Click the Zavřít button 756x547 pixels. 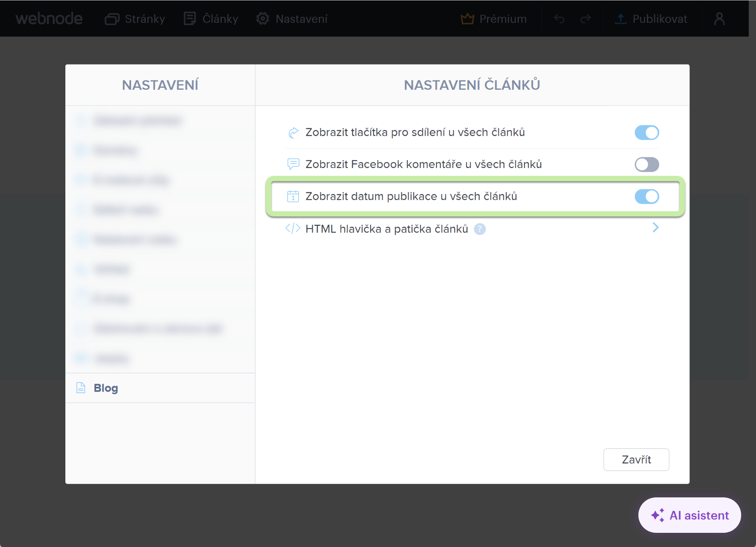pyautogui.click(x=636, y=460)
